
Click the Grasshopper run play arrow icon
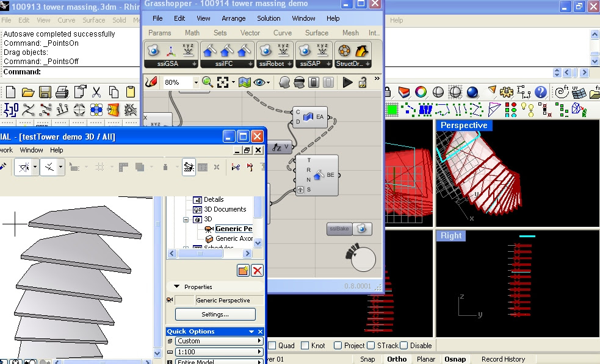[347, 82]
